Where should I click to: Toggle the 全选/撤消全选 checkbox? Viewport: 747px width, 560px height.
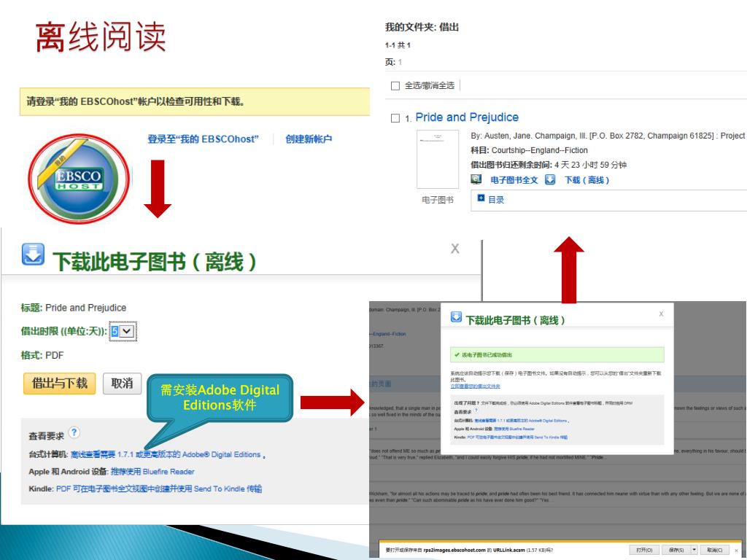[x=395, y=86]
